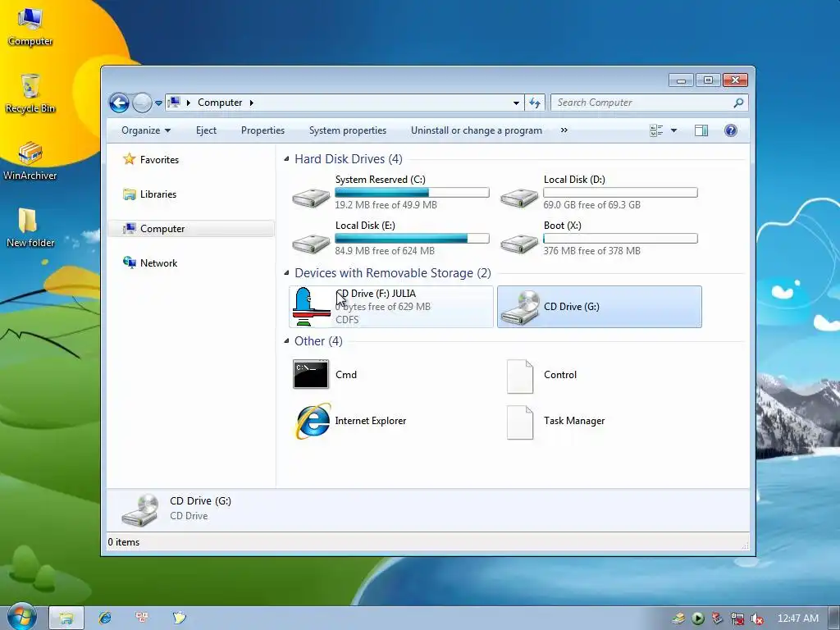Open the Windows Start orb
Viewport: 840px width, 630px height.
coord(21,617)
